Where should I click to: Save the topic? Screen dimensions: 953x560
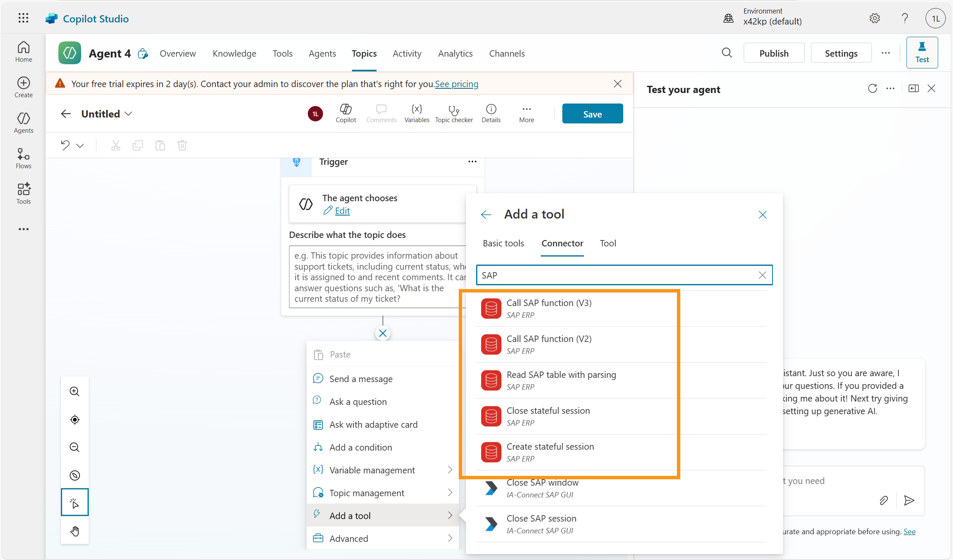[592, 114]
